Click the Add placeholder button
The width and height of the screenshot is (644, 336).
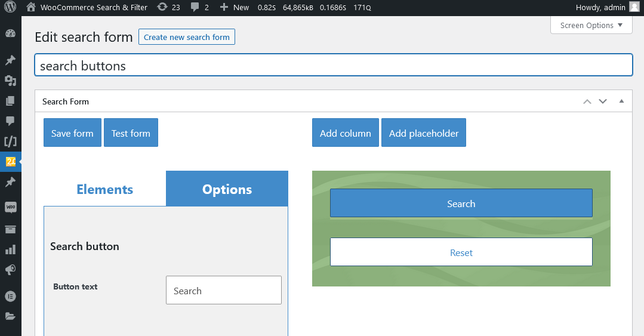[x=423, y=132]
